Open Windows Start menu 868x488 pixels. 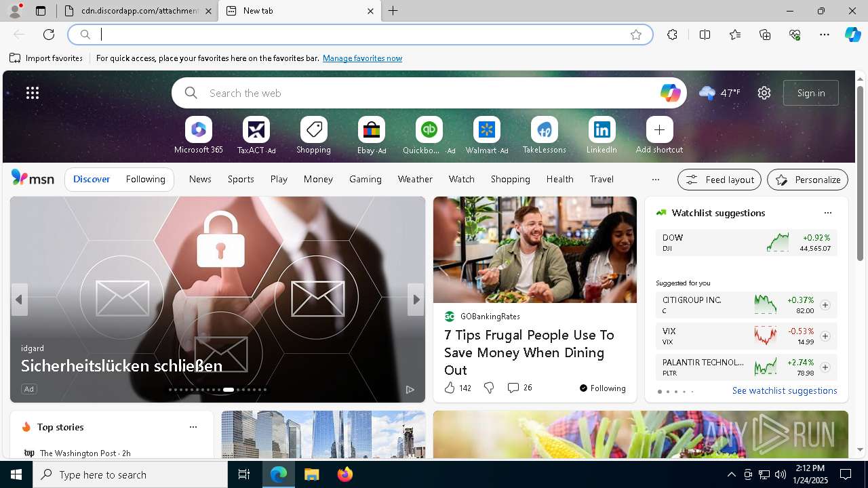pyautogui.click(x=16, y=474)
